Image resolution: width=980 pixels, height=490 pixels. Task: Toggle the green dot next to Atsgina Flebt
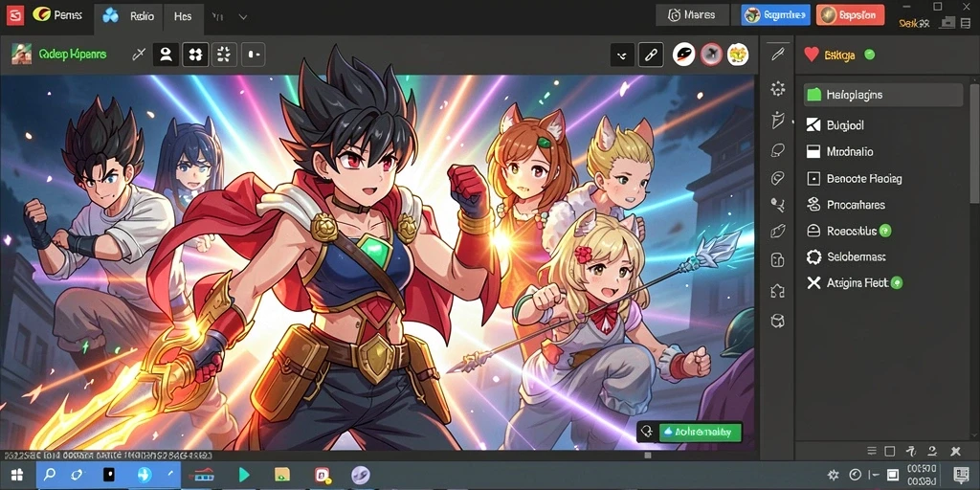897,283
